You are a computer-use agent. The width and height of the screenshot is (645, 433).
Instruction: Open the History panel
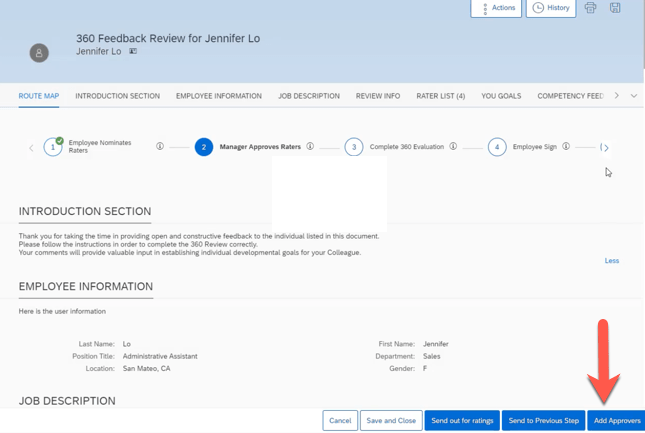[551, 8]
